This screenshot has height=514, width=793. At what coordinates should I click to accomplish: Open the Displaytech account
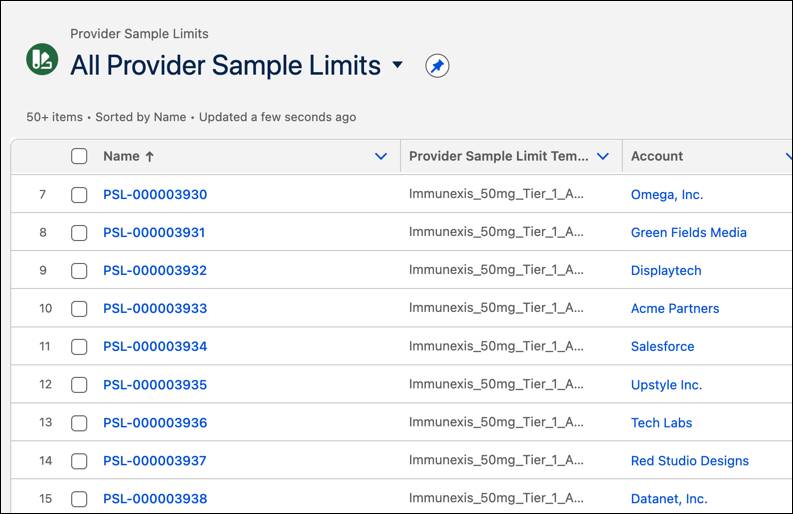[666, 271]
